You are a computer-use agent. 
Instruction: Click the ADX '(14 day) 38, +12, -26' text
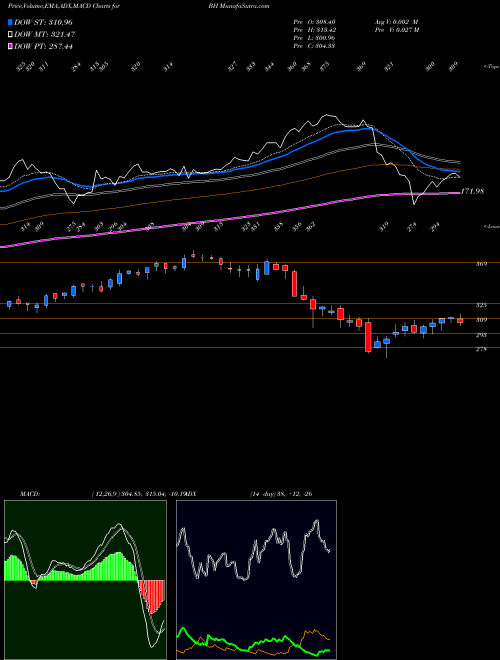click(x=281, y=494)
